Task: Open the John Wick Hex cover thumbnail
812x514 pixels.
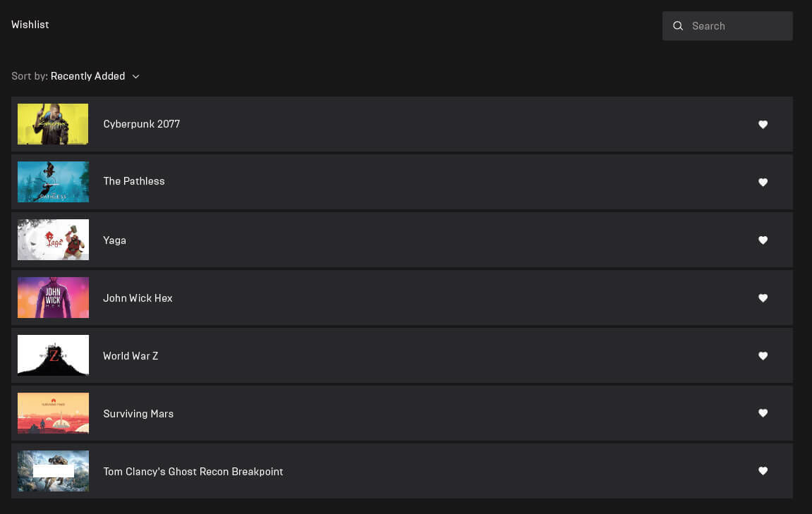Action: (x=53, y=298)
